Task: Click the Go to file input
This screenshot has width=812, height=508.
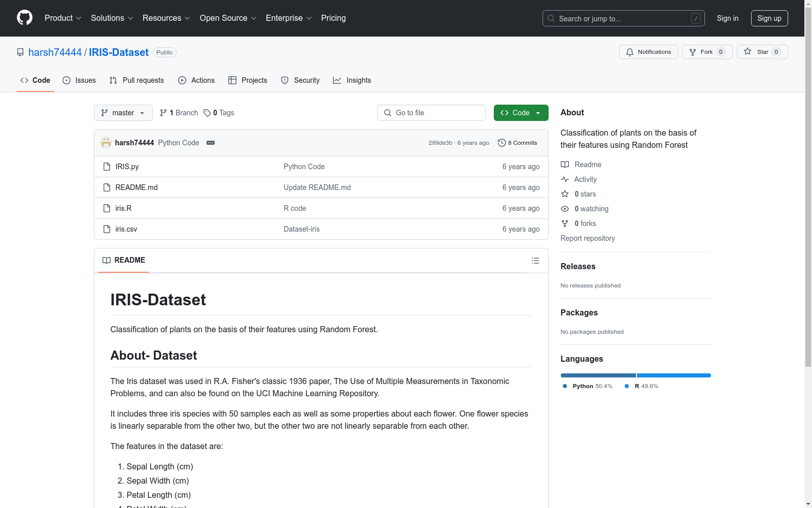Action: [431, 113]
